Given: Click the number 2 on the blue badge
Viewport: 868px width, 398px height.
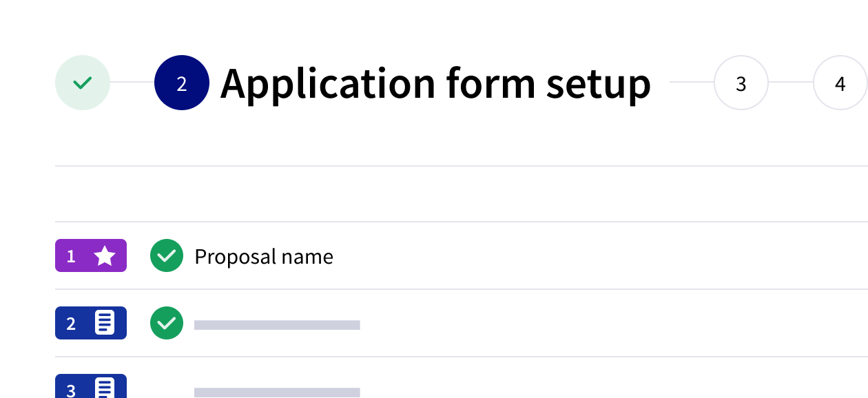Looking at the screenshot, I should point(71,324).
